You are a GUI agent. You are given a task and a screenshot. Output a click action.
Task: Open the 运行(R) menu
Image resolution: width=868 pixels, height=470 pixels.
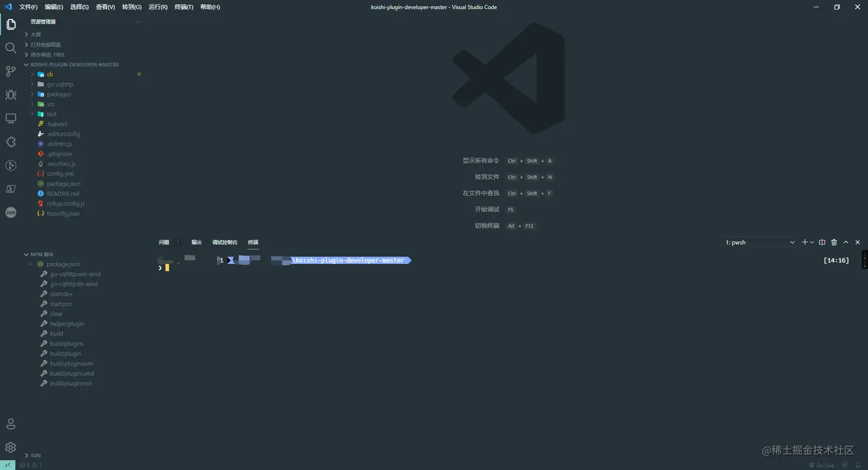[x=158, y=7]
